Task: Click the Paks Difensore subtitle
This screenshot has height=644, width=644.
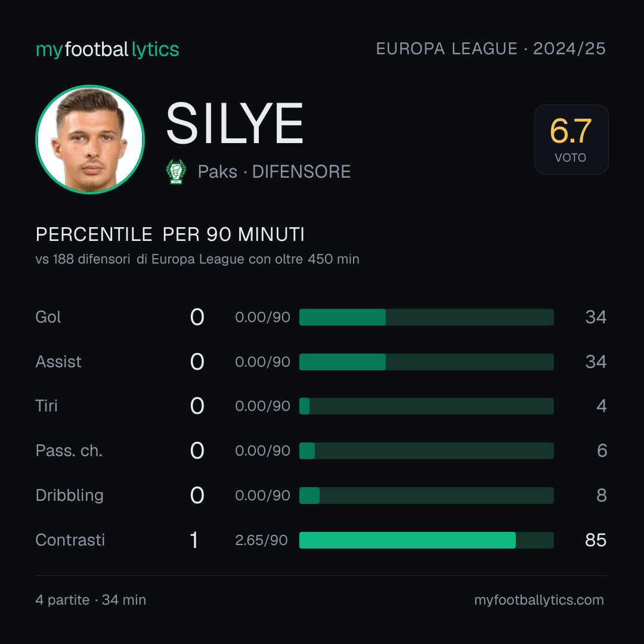Action: (x=274, y=172)
